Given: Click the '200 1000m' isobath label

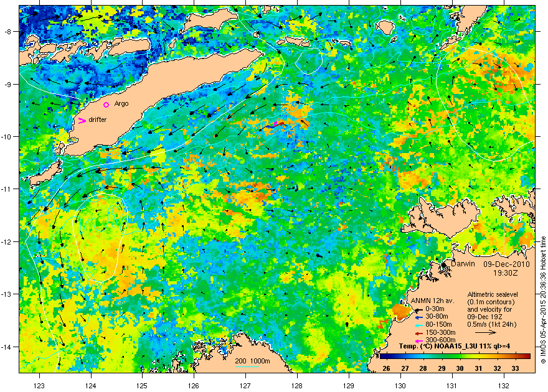Looking at the screenshot, I should click(x=252, y=362).
